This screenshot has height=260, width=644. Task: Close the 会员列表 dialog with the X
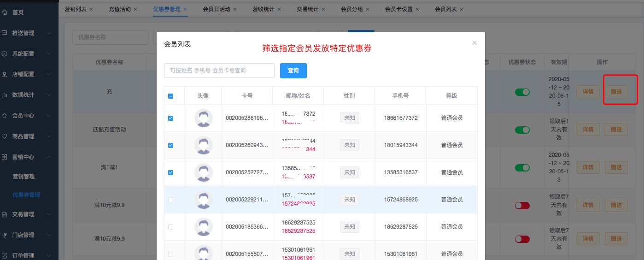[474, 43]
